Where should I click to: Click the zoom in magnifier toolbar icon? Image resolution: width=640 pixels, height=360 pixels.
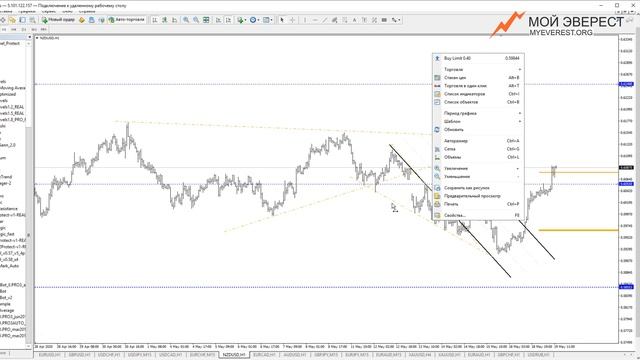pyautogui.click(x=186, y=20)
